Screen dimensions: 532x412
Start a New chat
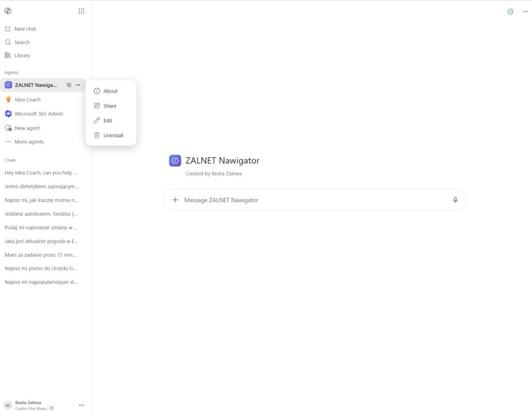(x=20, y=29)
